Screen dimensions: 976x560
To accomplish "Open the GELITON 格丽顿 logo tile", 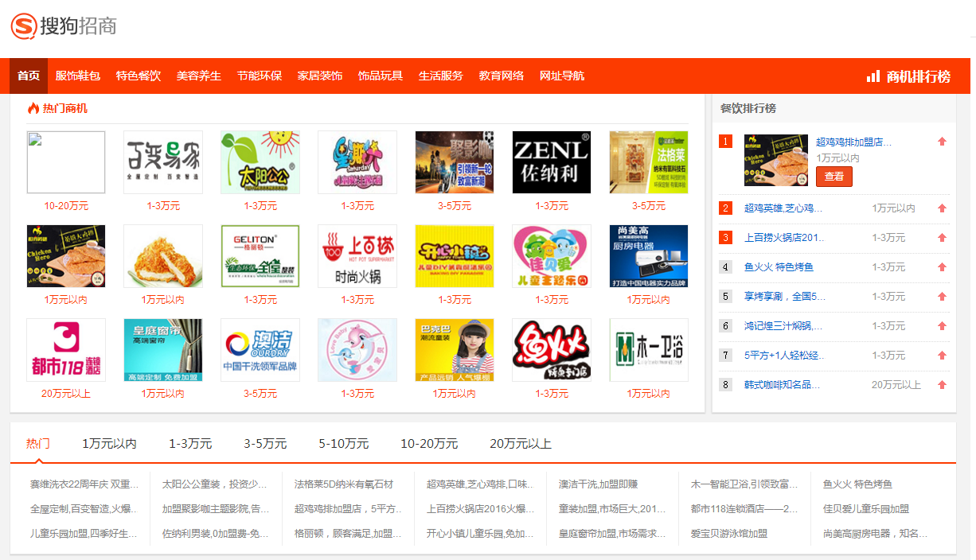I will [x=260, y=256].
